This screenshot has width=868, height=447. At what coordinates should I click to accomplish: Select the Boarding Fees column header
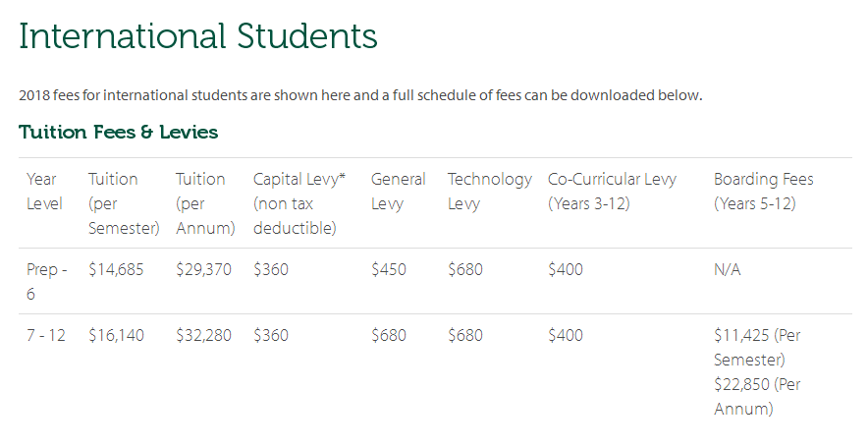click(x=763, y=192)
